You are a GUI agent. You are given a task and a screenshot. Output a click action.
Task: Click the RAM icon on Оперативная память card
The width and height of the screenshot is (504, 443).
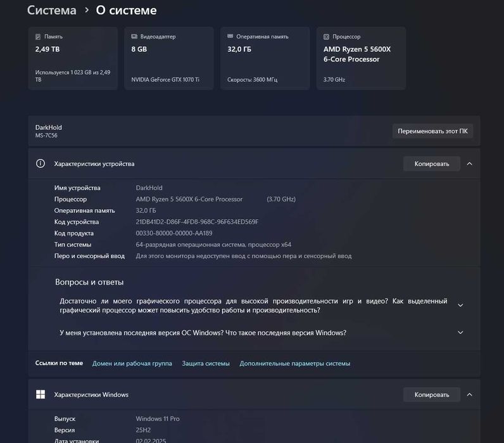coord(230,36)
